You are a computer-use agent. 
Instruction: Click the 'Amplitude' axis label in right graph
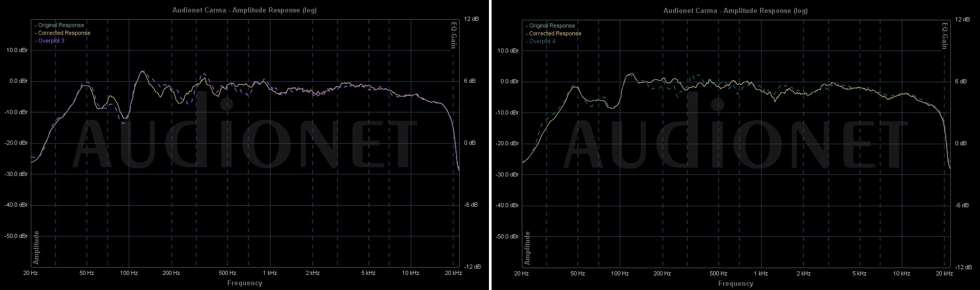click(x=528, y=248)
